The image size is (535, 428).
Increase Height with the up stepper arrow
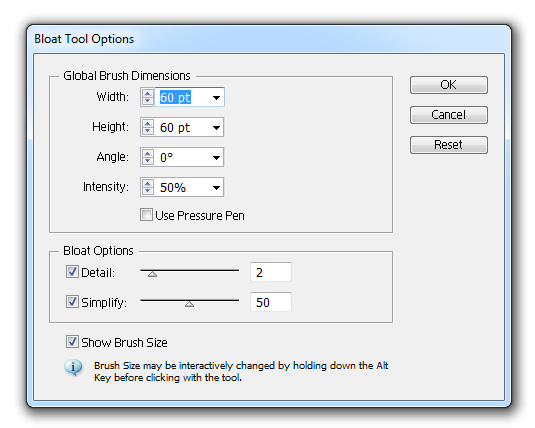click(147, 123)
